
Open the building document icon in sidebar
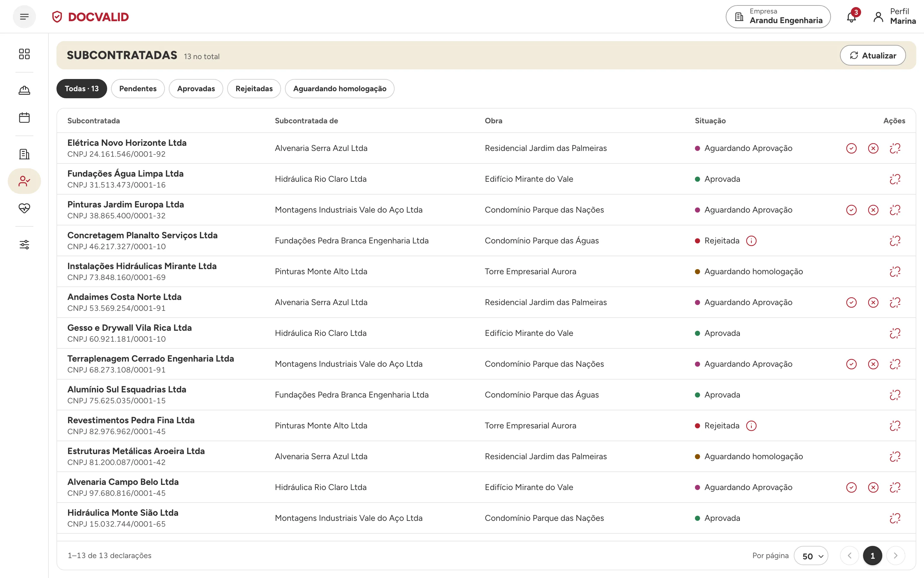[x=24, y=154]
